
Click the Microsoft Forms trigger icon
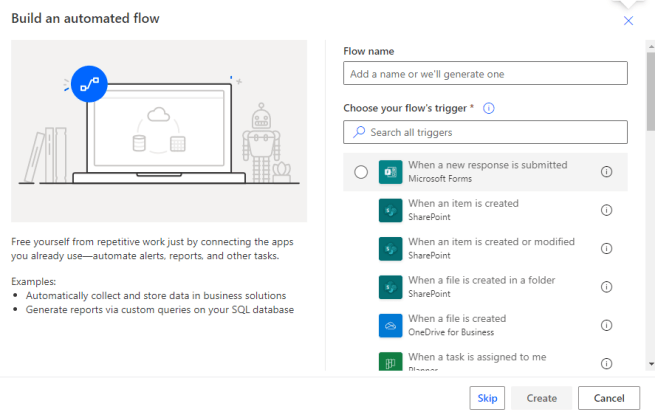coord(390,172)
